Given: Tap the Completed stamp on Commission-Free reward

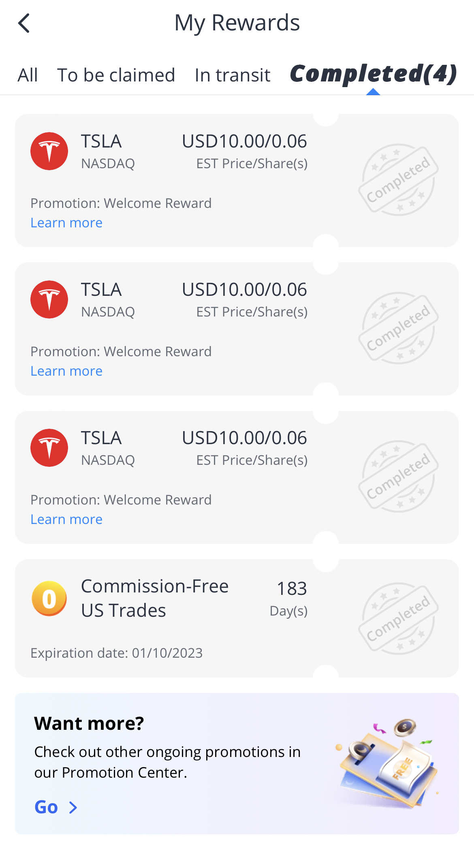Looking at the screenshot, I should pyautogui.click(x=398, y=619).
